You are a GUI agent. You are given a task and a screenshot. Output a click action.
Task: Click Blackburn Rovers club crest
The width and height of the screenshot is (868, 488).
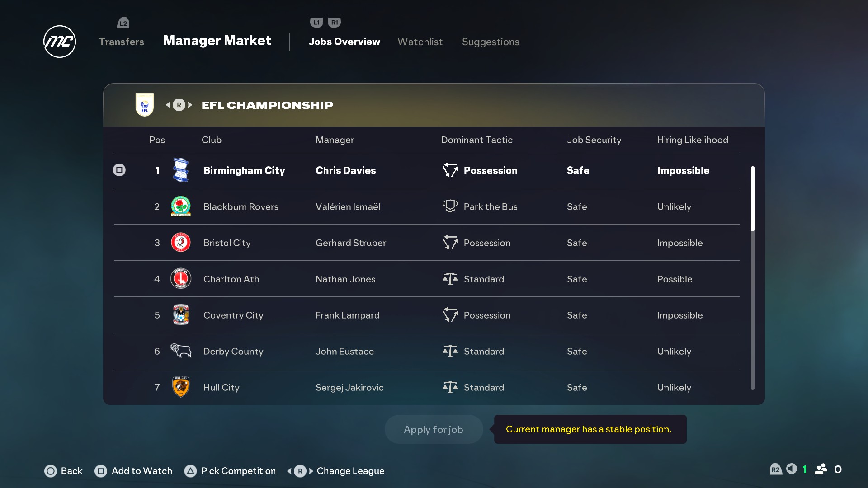181,206
